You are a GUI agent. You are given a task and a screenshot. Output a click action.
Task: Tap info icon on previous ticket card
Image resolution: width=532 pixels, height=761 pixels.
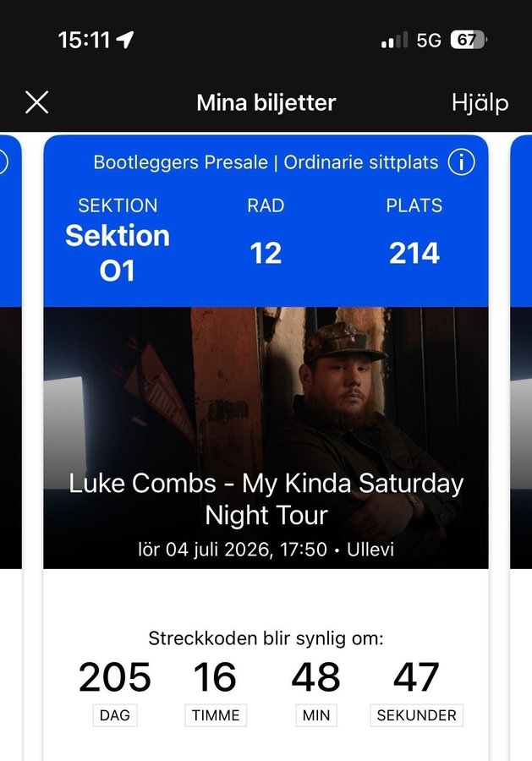point(3,162)
